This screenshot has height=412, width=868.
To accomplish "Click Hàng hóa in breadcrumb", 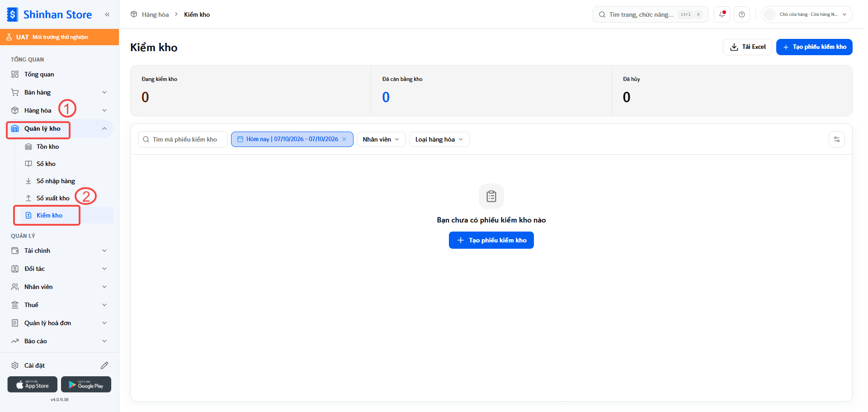I will click(155, 14).
